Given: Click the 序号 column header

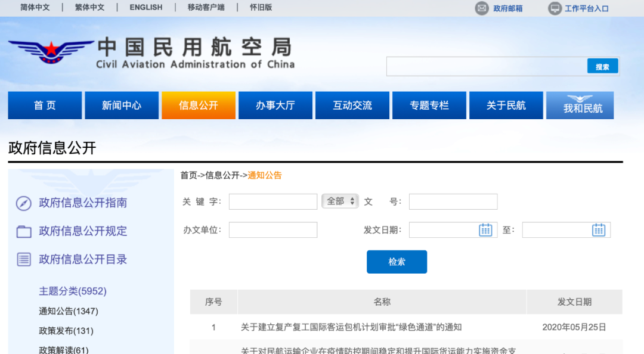Looking at the screenshot, I should coord(213,302).
